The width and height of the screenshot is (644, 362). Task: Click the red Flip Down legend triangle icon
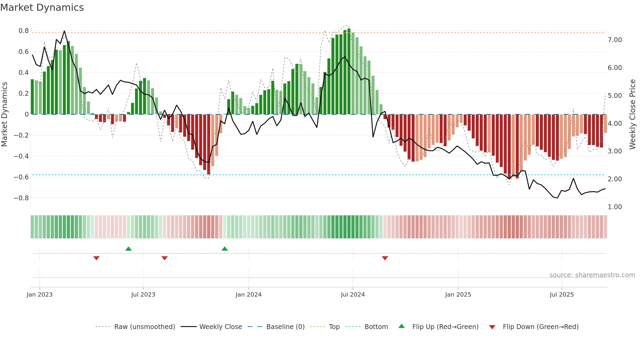492,327
